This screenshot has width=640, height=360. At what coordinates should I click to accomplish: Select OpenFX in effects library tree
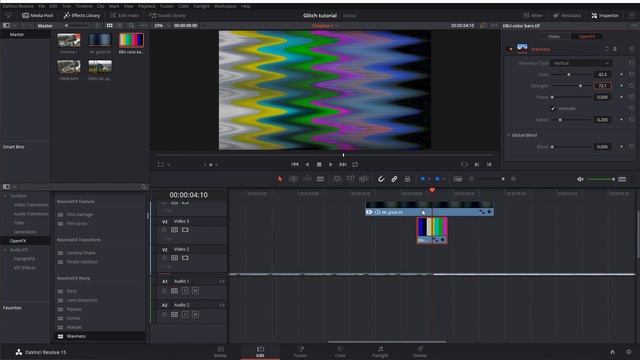tap(18, 241)
